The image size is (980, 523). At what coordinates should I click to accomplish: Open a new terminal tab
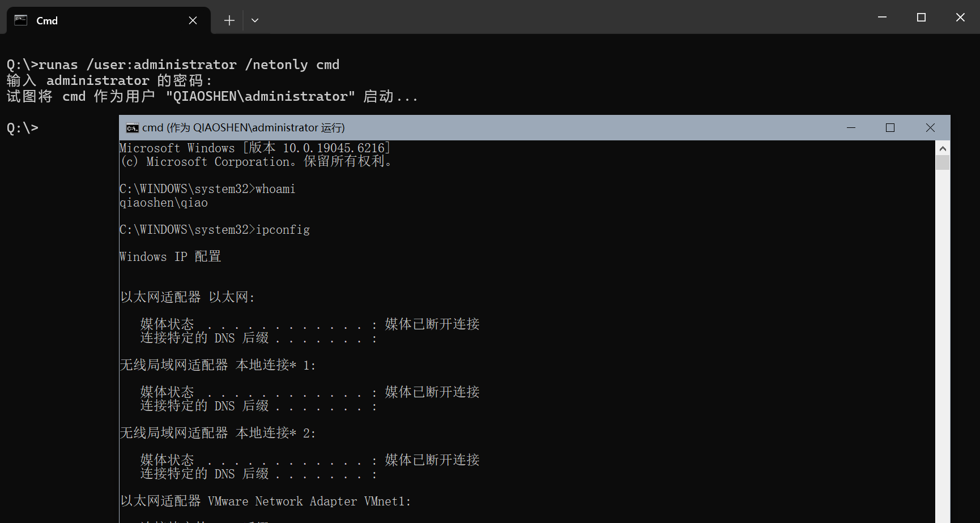pos(229,20)
